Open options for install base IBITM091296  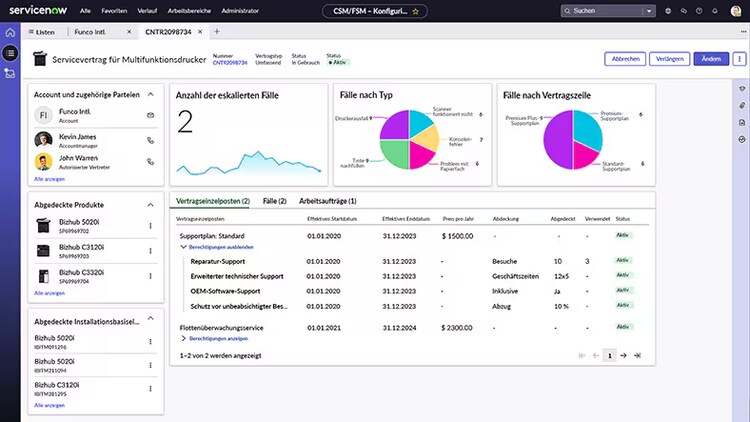coord(151,342)
